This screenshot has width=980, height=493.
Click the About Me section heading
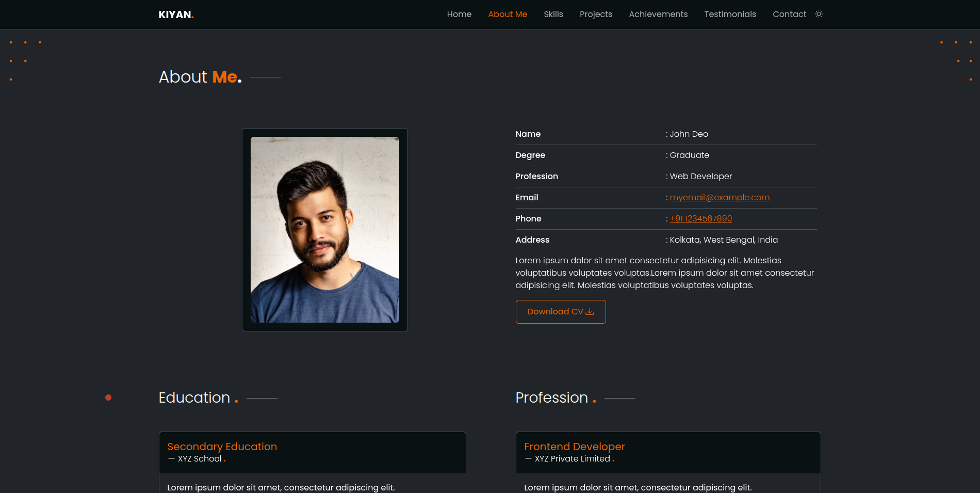point(200,77)
